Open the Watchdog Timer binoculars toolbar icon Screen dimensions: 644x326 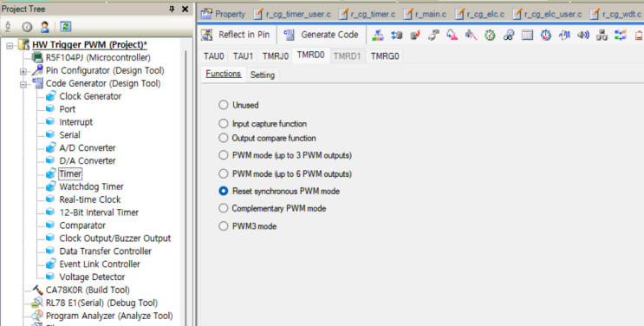[x=509, y=36]
